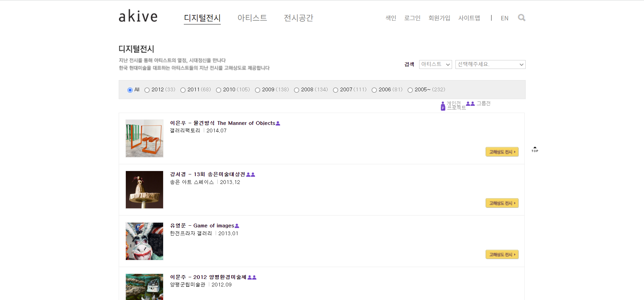This screenshot has width=644, height=300.
Task: Choose the 2005~ radio option
Action: click(x=410, y=90)
